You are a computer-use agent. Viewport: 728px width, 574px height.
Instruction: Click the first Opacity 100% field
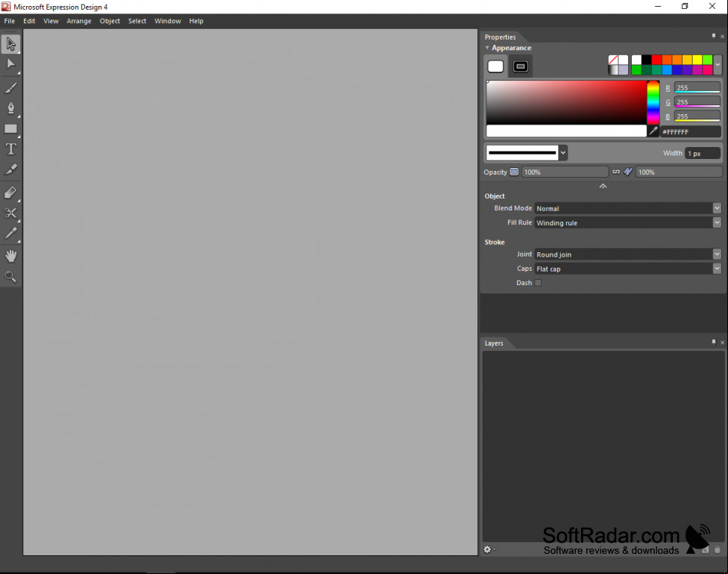565,172
